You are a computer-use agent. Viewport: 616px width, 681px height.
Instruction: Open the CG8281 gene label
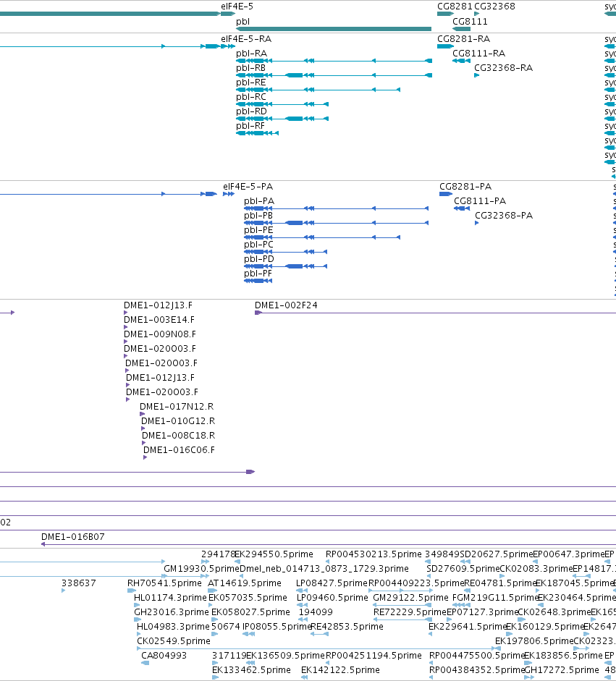(x=455, y=6)
